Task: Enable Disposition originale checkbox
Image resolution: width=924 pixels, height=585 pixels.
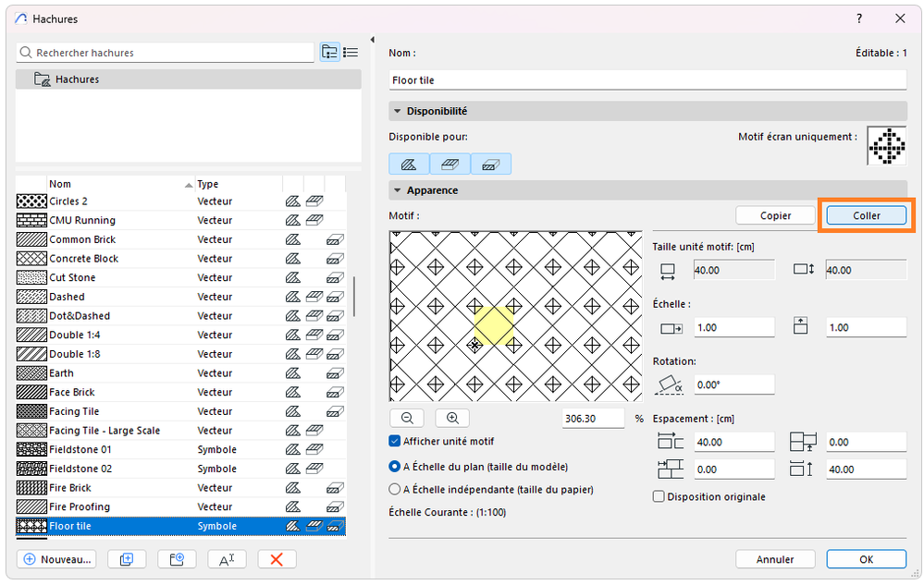Action: coord(659,496)
